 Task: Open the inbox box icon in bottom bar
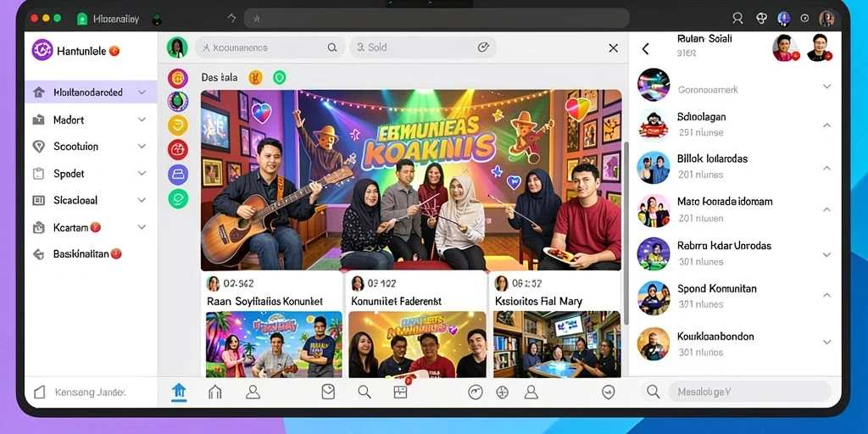coord(328,392)
